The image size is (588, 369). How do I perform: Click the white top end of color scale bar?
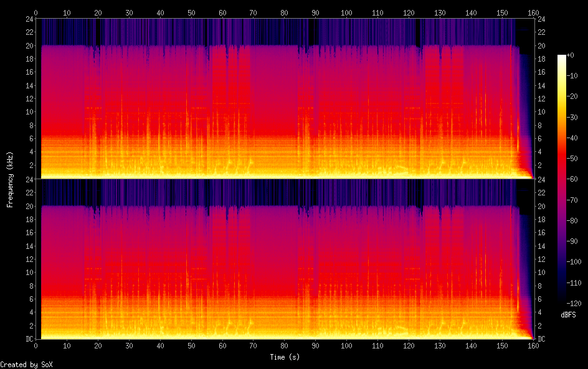[x=562, y=57]
